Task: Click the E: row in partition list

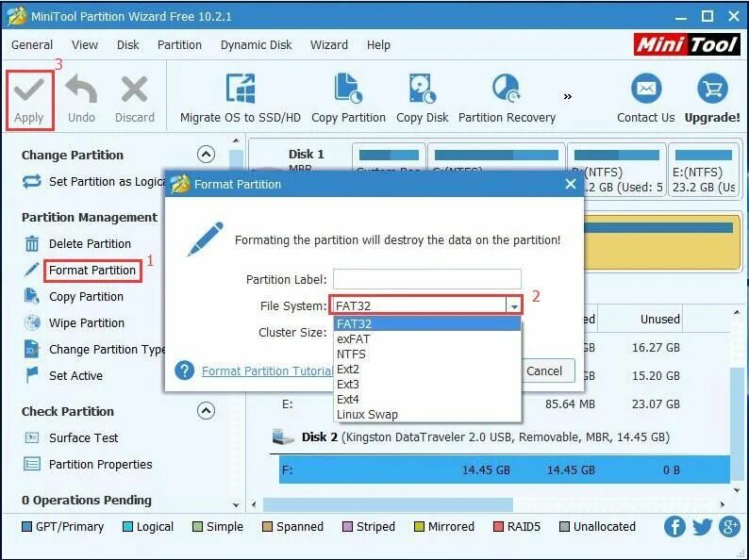Action: [505, 404]
